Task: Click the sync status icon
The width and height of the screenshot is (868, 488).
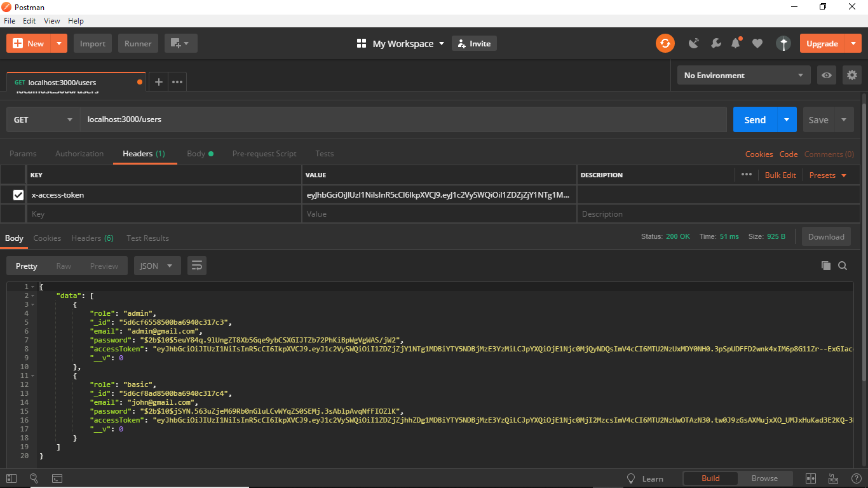Action: point(665,43)
